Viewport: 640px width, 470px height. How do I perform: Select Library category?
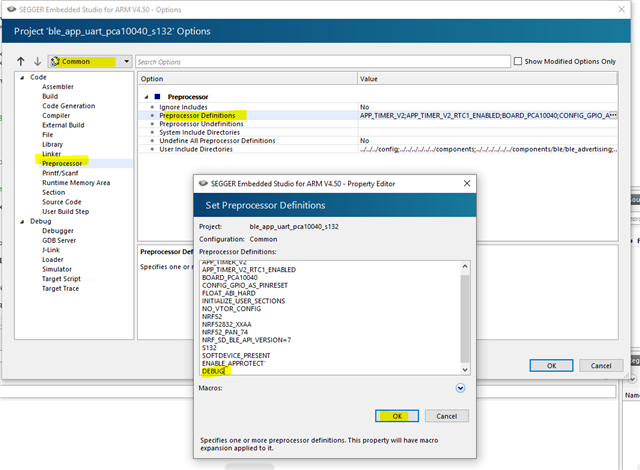pos(52,144)
